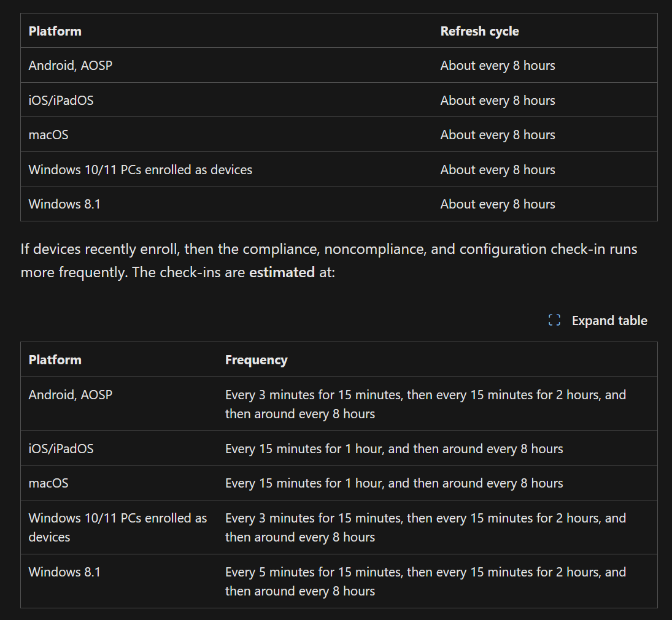The height and width of the screenshot is (620, 672).
Task: Select the Refresh cycle column header
Action: [479, 31]
